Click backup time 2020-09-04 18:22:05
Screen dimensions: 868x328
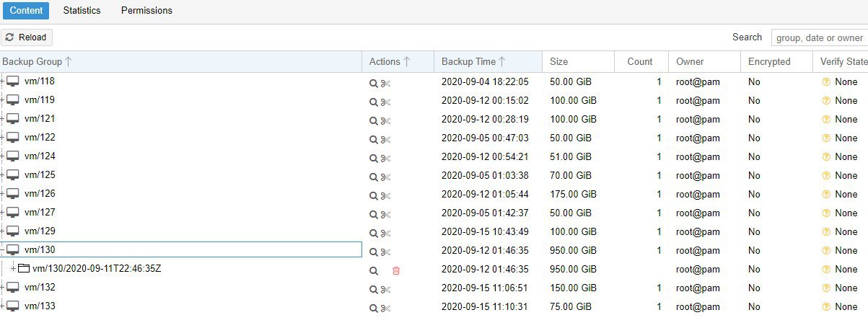pos(485,81)
